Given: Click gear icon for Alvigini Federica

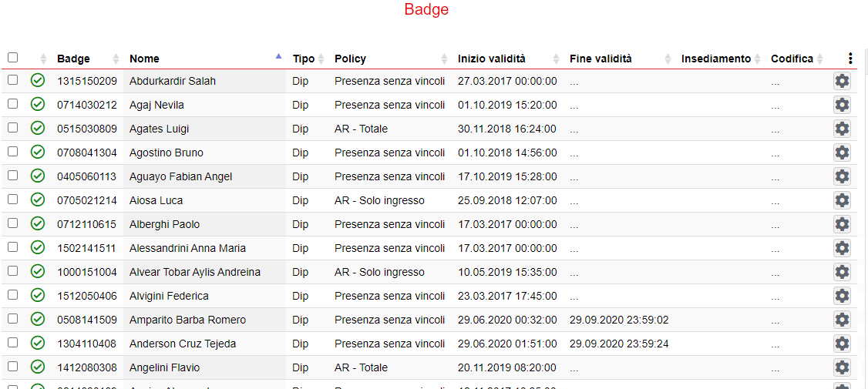Looking at the screenshot, I should click(x=842, y=296).
